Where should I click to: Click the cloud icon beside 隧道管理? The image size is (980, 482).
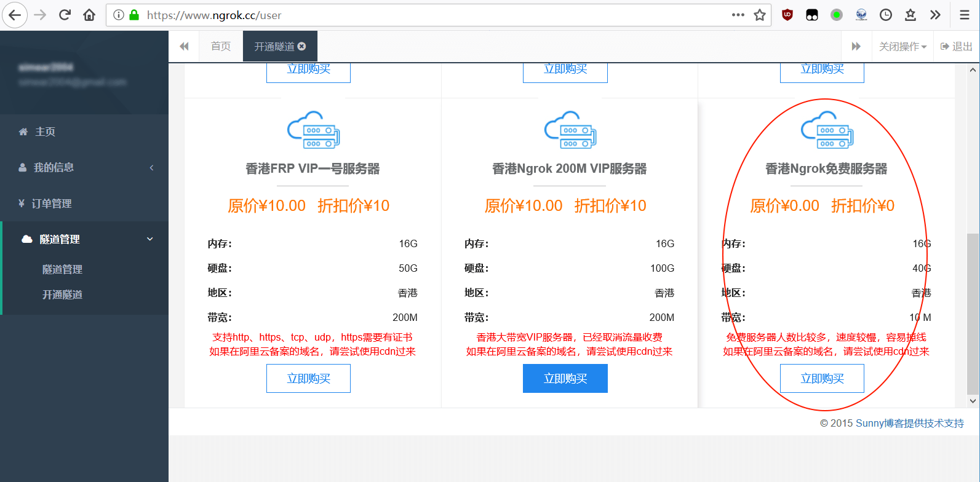[27, 239]
